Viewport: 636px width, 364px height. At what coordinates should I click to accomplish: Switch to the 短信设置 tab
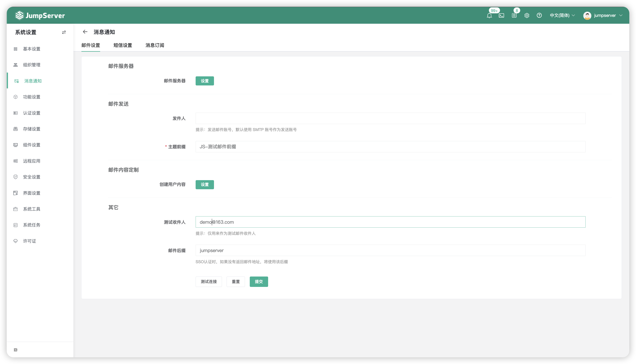pyautogui.click(x=123, y=45)
